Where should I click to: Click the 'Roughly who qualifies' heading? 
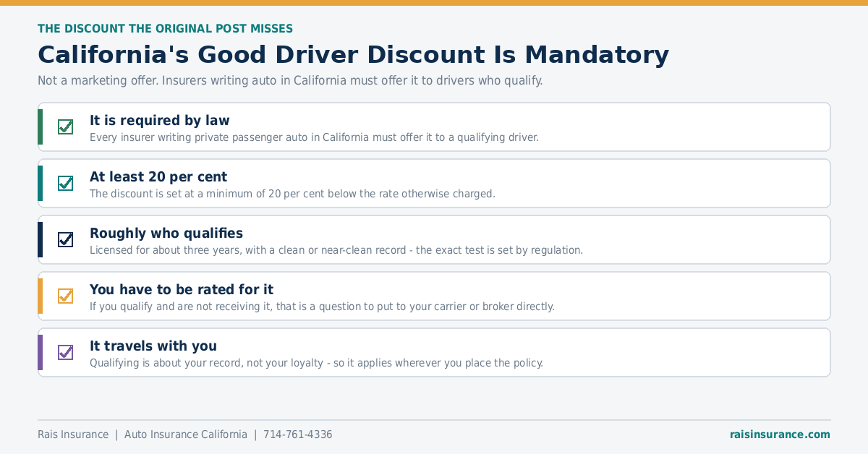[166, 233]
